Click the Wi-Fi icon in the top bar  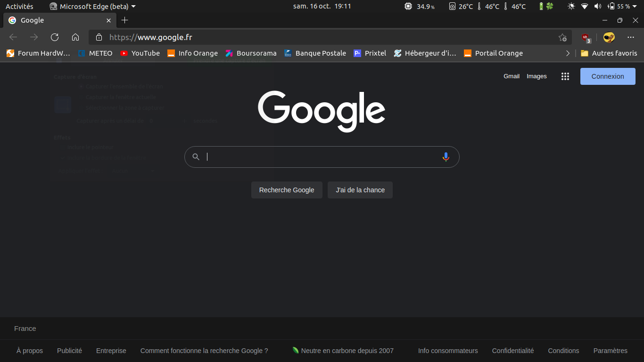click(x=585, y=7)
